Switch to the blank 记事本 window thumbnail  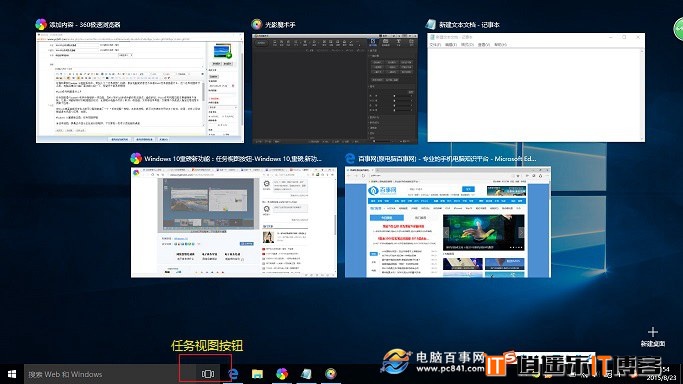pos(536,88)
